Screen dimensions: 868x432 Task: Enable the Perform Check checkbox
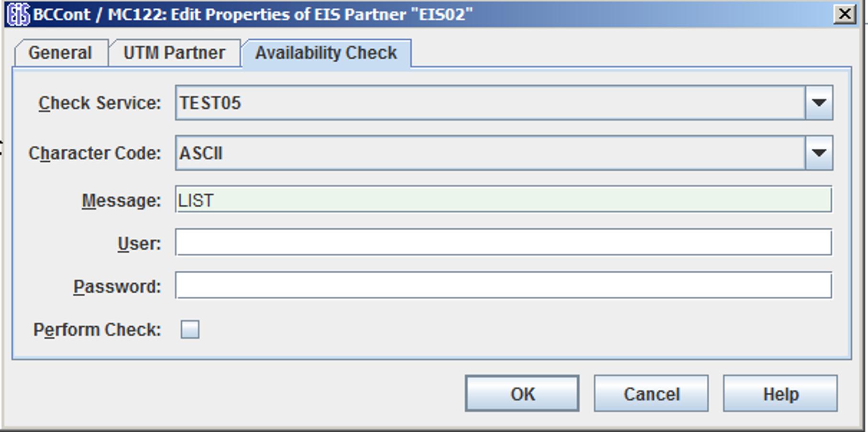[190, 330]
